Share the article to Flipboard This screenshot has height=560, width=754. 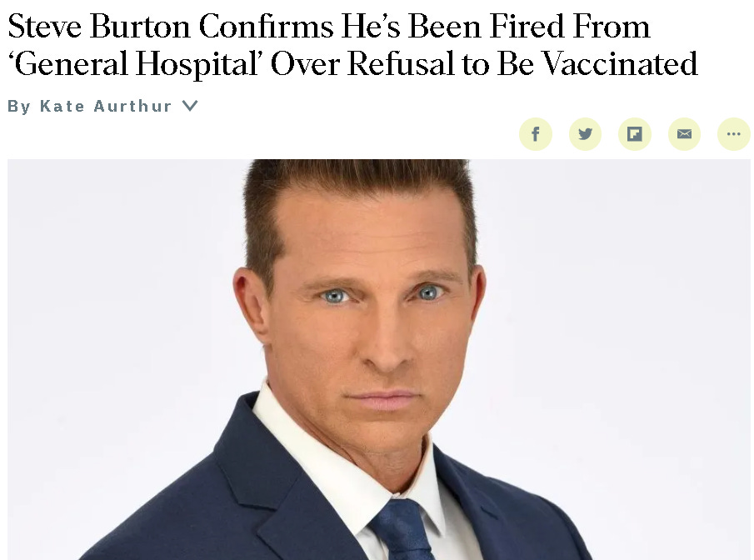[634, 133]
